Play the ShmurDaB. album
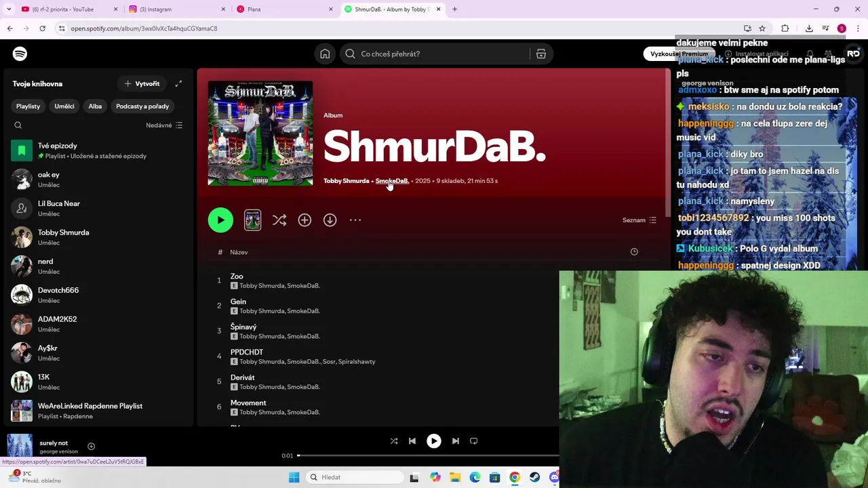 [220, 220]
